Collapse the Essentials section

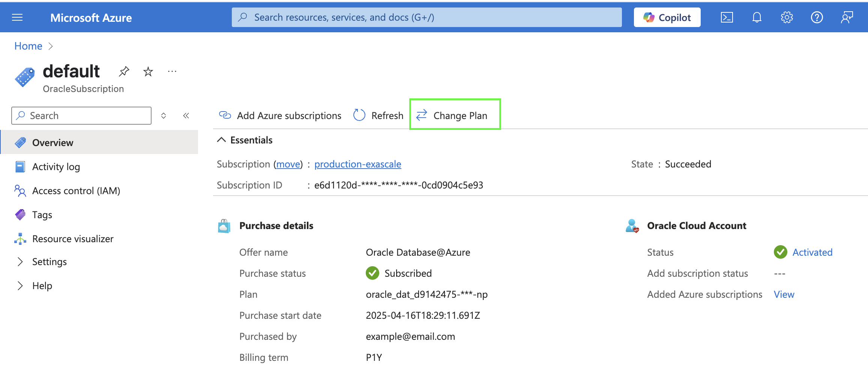(222, 140)
